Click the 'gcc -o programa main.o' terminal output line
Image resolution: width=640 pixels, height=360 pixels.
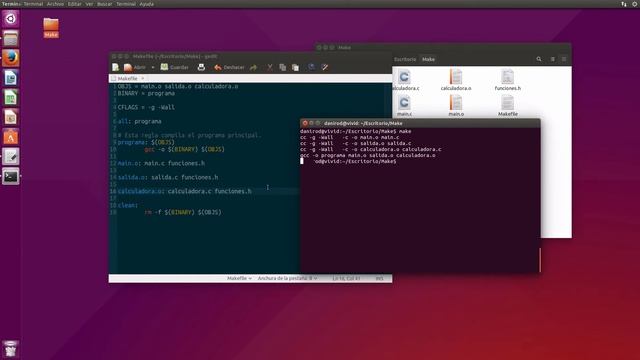pos(368,155)
